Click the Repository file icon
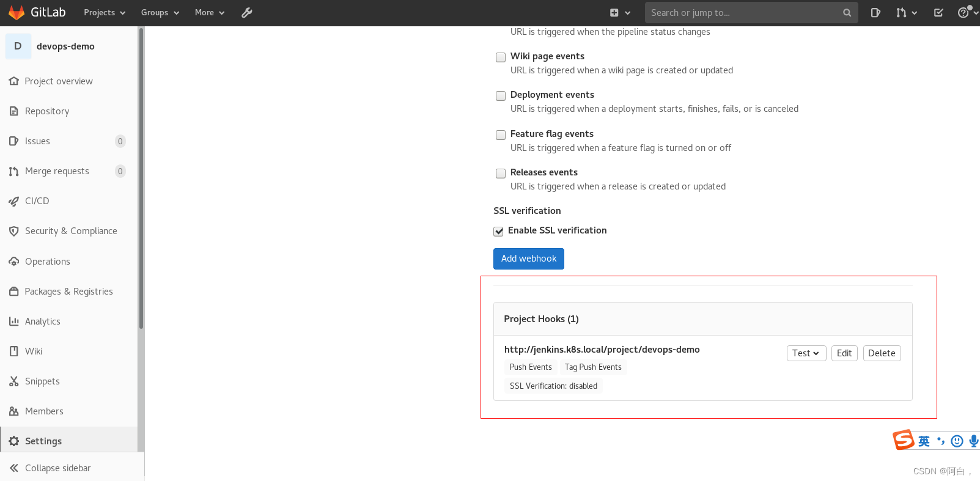The height and width of the screenshot is (481, 980). pos(14,111)
